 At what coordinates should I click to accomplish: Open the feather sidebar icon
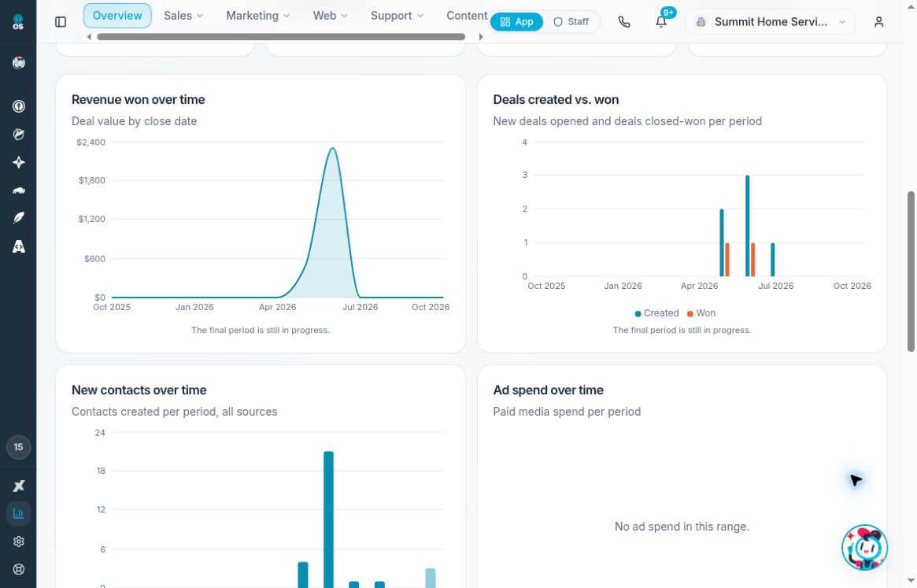pos(19,218)
